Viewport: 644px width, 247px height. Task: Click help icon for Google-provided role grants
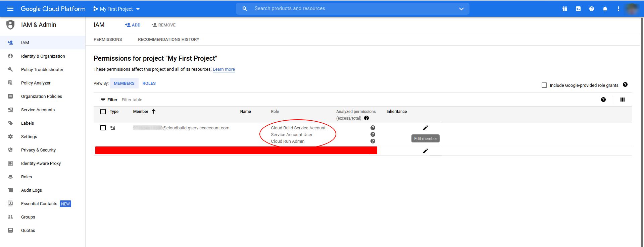(625, 84)
